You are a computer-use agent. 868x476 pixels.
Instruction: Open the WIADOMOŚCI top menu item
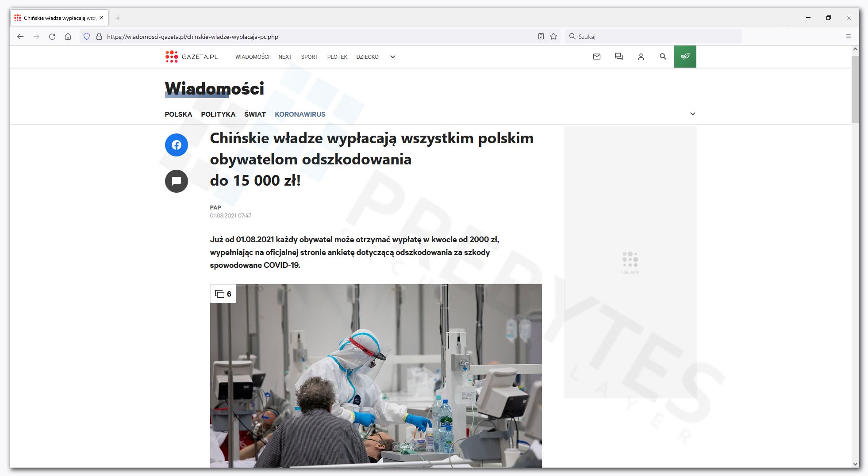(252, 57)
